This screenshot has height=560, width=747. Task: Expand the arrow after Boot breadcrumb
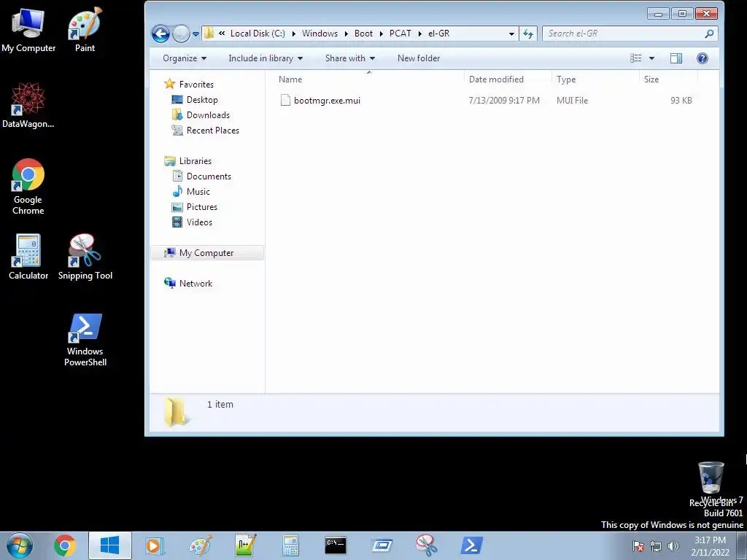tap(381, 34)
